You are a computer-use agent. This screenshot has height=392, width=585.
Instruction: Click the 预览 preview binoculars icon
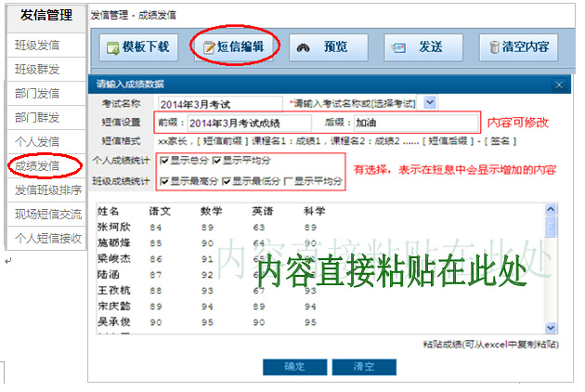pyautogui.click(x=304, y=47)
